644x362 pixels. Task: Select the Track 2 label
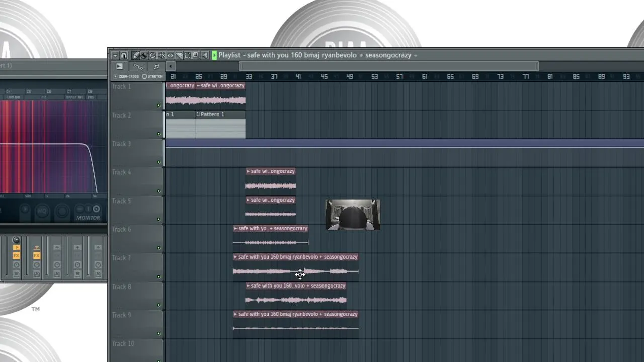coord(121,116)
